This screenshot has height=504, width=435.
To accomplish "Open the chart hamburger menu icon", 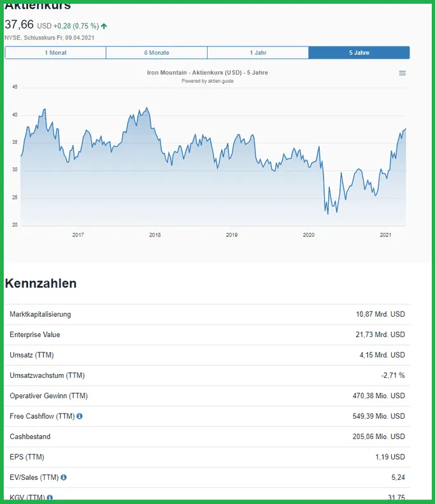I will [403, 73].
